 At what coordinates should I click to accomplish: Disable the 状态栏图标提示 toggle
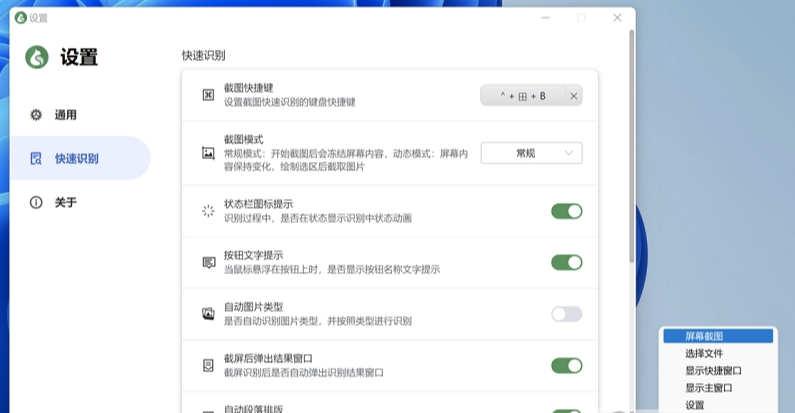point(566,211)
